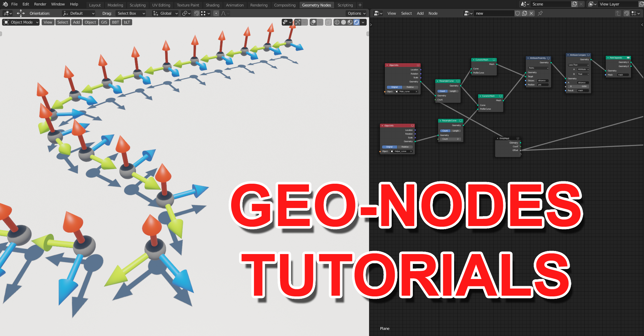The height and width of the screenshot is (336, 644).
Task: Open the Render menu
Action: click(40, 4)
